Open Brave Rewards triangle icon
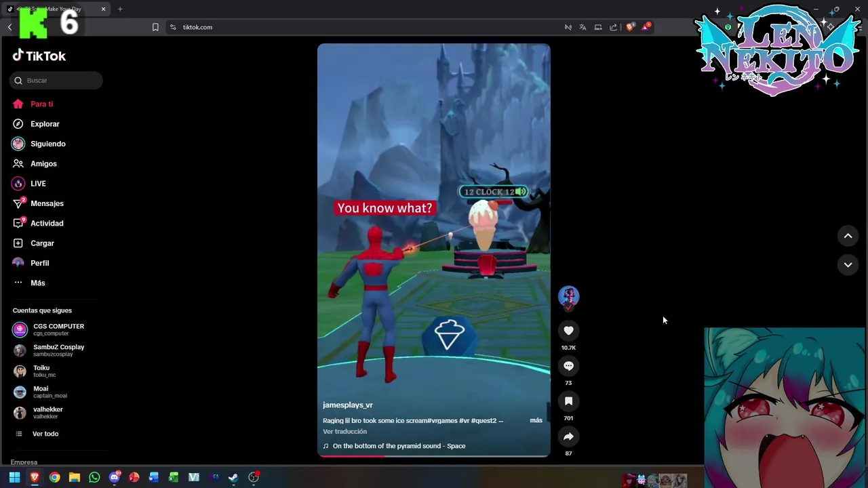This screenshot has height=488, width=868. (646, 27)
